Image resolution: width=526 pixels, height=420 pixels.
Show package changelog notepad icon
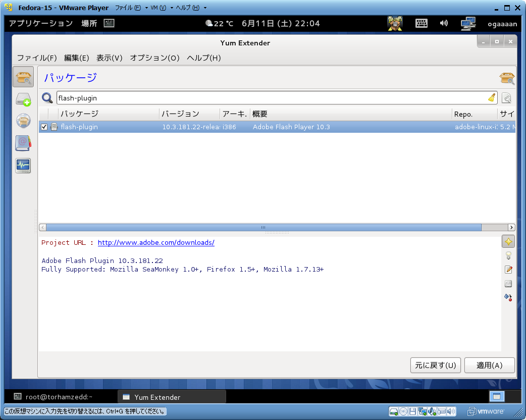click(508, 270)
